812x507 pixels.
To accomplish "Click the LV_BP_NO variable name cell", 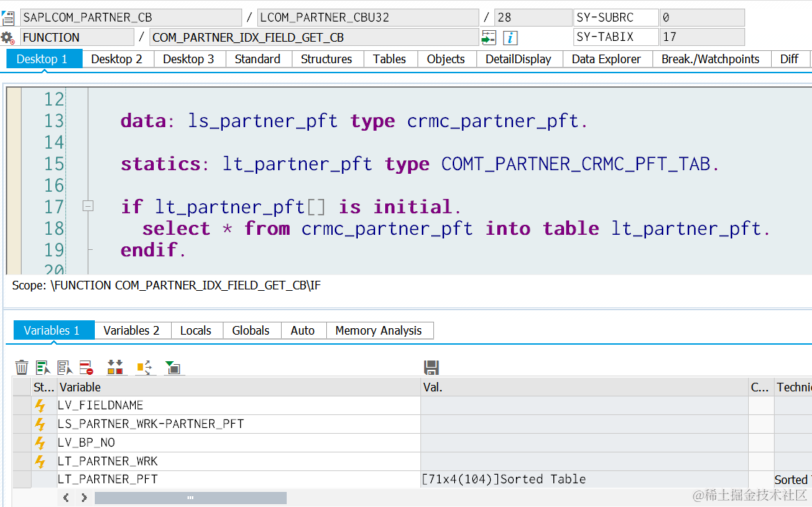I will pos(239,443).
